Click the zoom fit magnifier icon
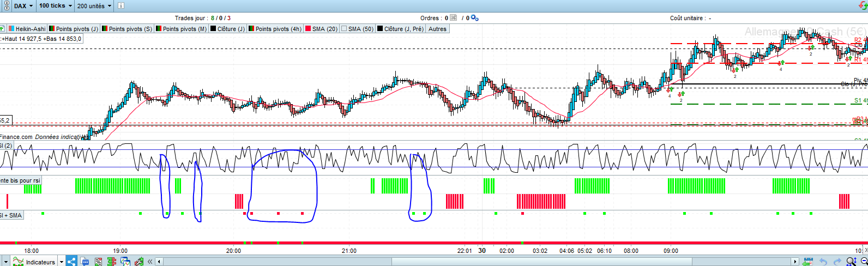 [851, 262]
